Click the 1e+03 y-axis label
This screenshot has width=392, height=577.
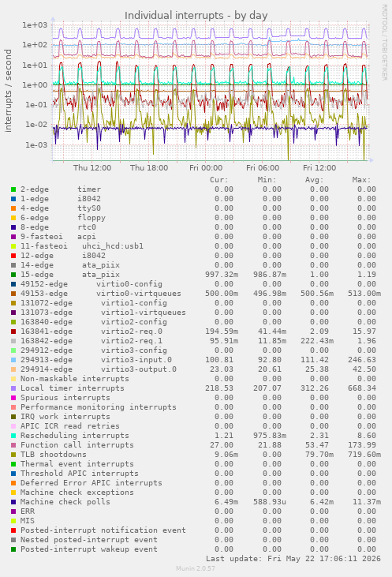tap(35, 25)
